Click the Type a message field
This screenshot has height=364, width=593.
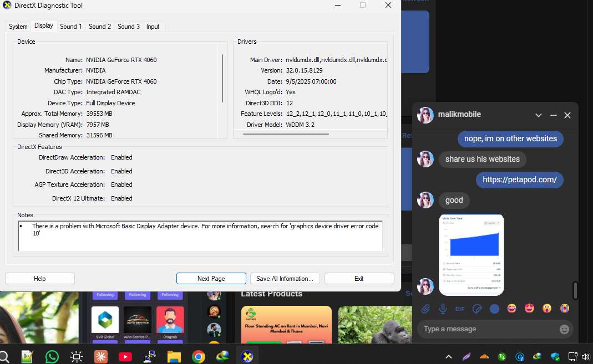pyautogui.click(x=488, y=329)
